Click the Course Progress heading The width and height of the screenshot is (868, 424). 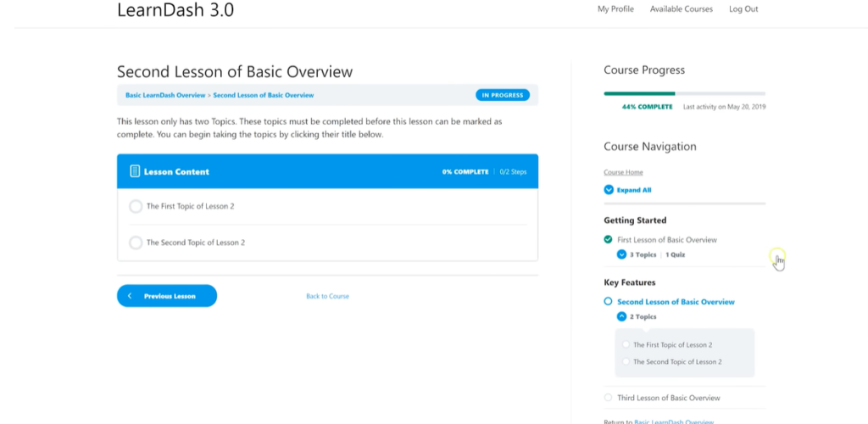[x=644, y=70]
